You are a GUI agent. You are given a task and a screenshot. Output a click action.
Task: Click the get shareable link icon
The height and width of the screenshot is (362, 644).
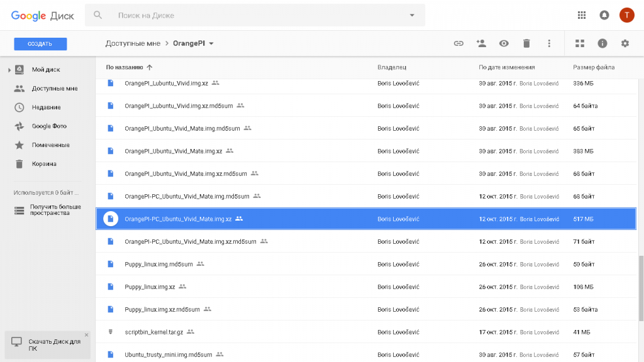click(458, 43)
